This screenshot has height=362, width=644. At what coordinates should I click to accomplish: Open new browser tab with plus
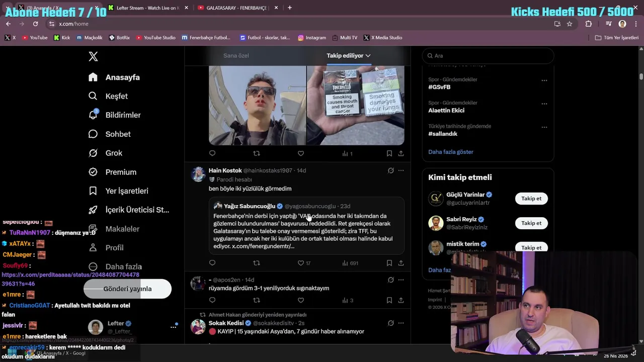289,8
